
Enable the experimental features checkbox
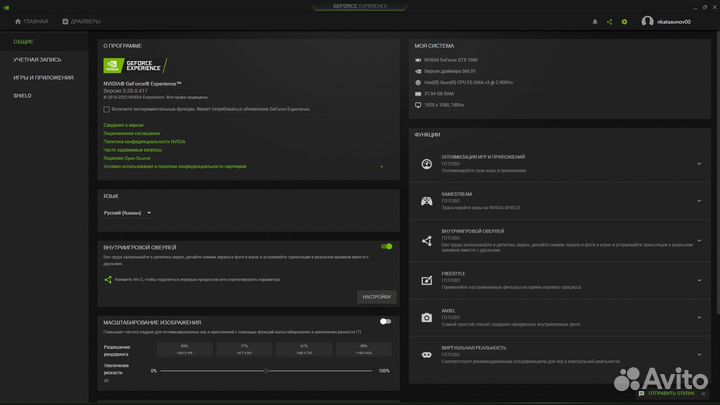[107, 109]
